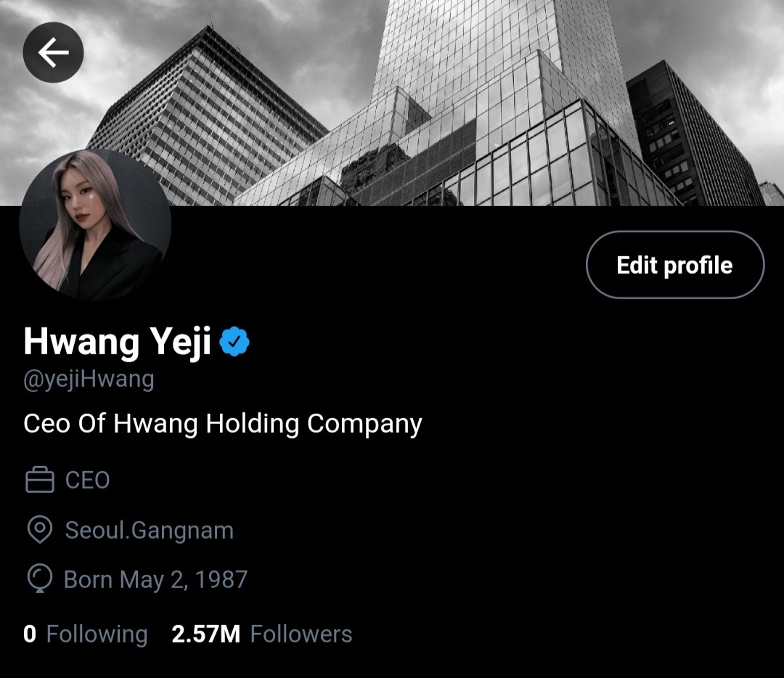Open the Followers list

(x=301, y=634)
